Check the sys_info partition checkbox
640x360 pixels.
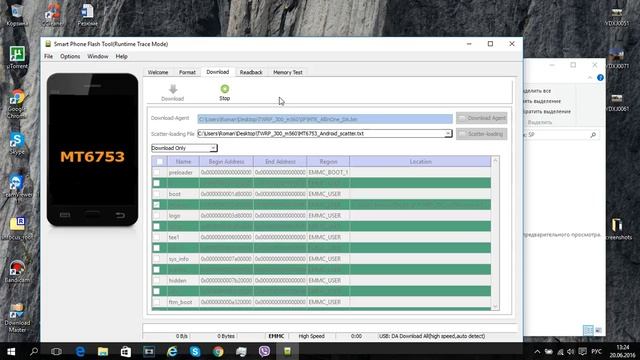(157, 259)
